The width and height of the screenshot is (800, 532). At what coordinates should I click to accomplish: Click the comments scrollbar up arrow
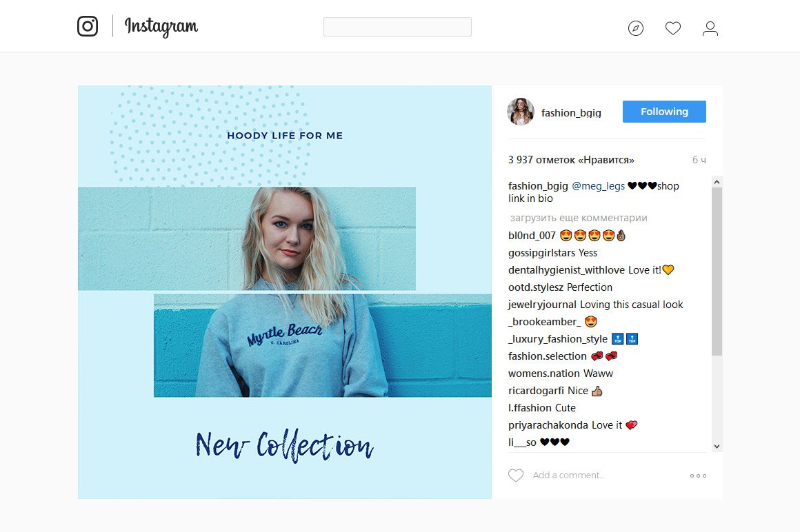717,182
